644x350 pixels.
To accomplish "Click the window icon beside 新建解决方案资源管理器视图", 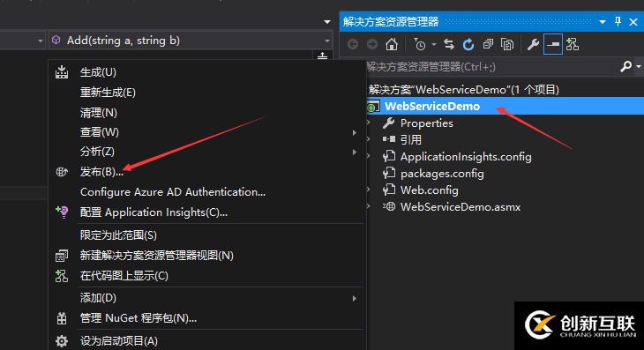I will click(62, 256).
